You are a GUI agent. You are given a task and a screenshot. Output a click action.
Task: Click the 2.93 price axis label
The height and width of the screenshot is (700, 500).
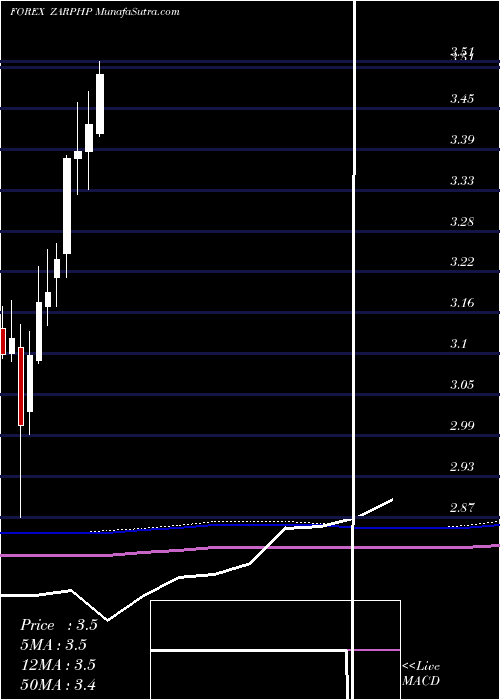point(462,467)
